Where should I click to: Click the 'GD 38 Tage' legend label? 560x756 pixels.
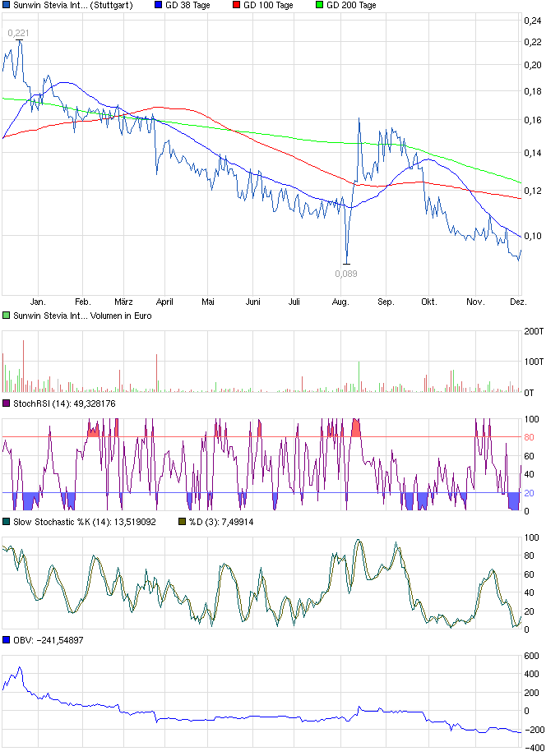coord(187,5)
